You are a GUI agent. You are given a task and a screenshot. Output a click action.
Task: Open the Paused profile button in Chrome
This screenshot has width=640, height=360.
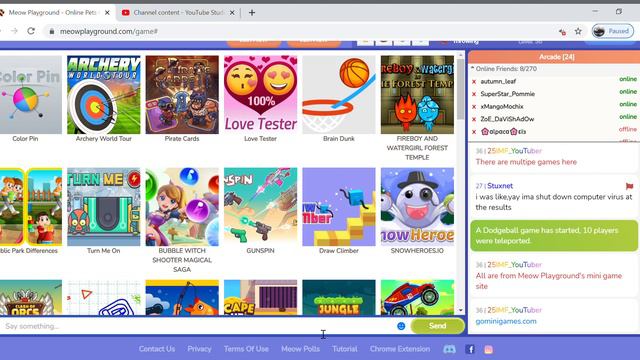613,31
